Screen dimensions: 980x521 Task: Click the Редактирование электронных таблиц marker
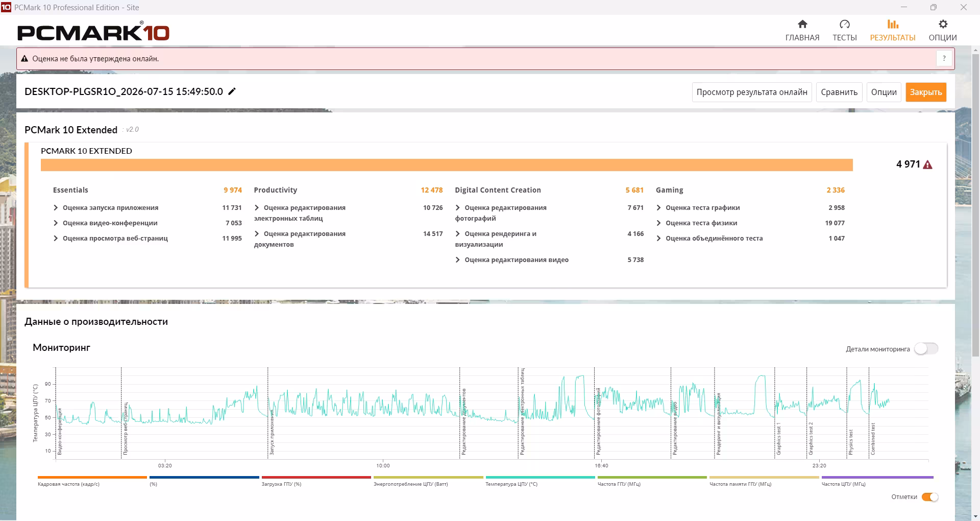pos(522,411)
